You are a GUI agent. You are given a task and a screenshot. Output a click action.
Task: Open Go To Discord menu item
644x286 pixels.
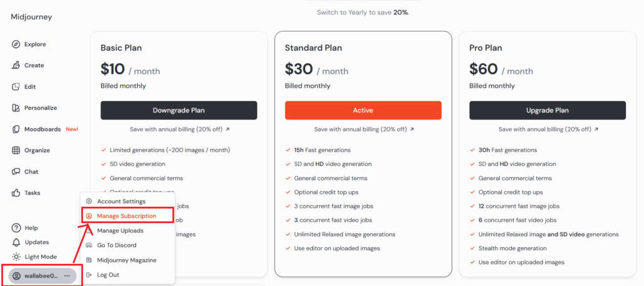pyautogui.click(x=111, y=245)
